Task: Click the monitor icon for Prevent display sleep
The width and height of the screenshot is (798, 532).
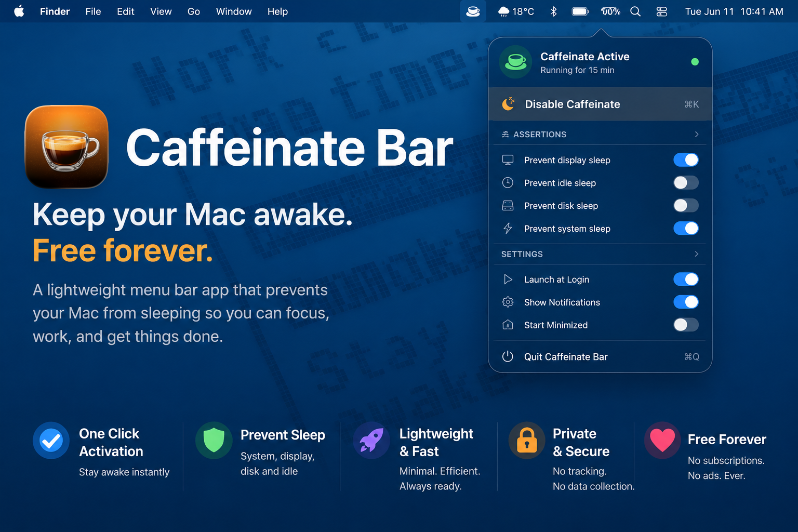Action: (508, 160)
